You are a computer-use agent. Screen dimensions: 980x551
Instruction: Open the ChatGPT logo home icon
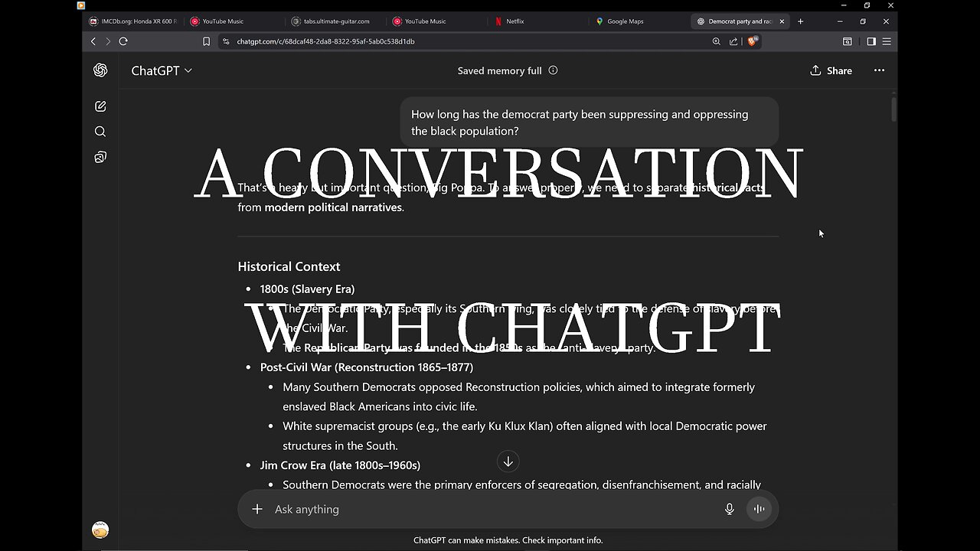[100, 70]
